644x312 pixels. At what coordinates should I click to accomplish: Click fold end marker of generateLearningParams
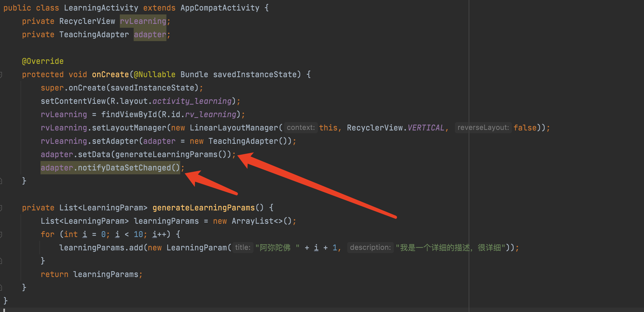1,287
